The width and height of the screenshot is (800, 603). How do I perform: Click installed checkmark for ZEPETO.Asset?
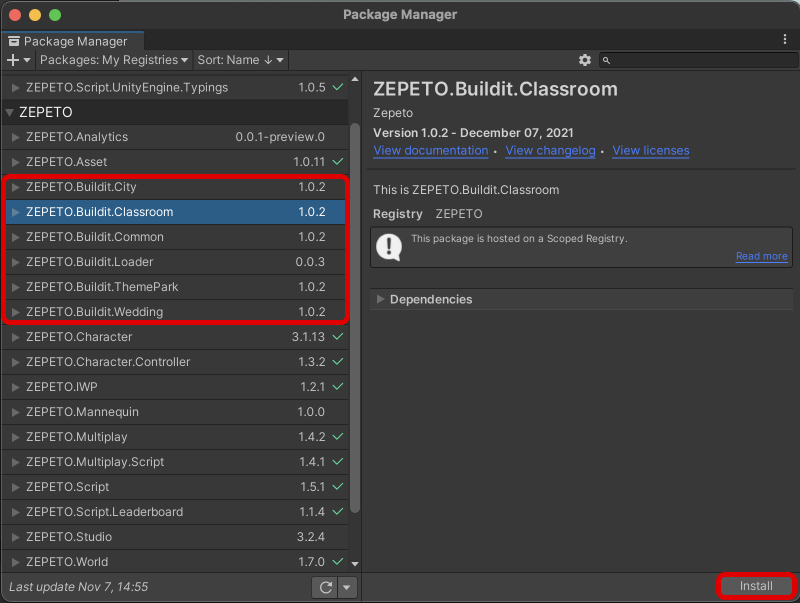338,162
